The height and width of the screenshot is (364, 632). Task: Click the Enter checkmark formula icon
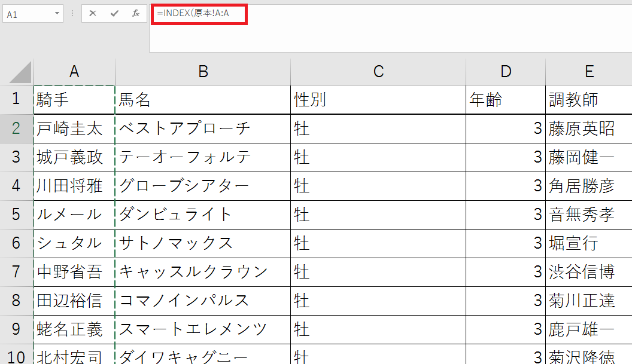pyautogui.click(x=114, y=13)
